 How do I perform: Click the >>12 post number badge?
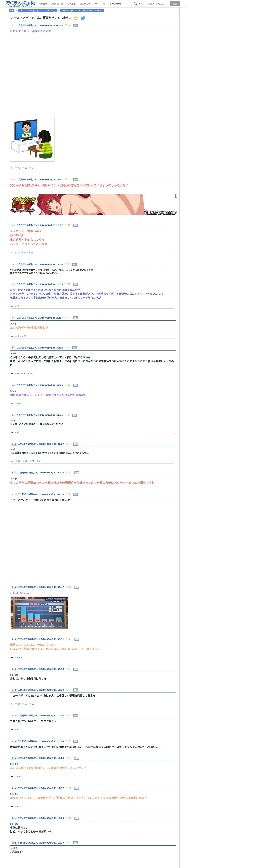click(13, 494)
